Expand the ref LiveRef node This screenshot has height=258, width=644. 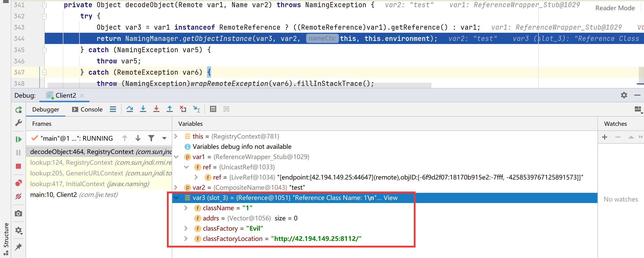[196, 177]
